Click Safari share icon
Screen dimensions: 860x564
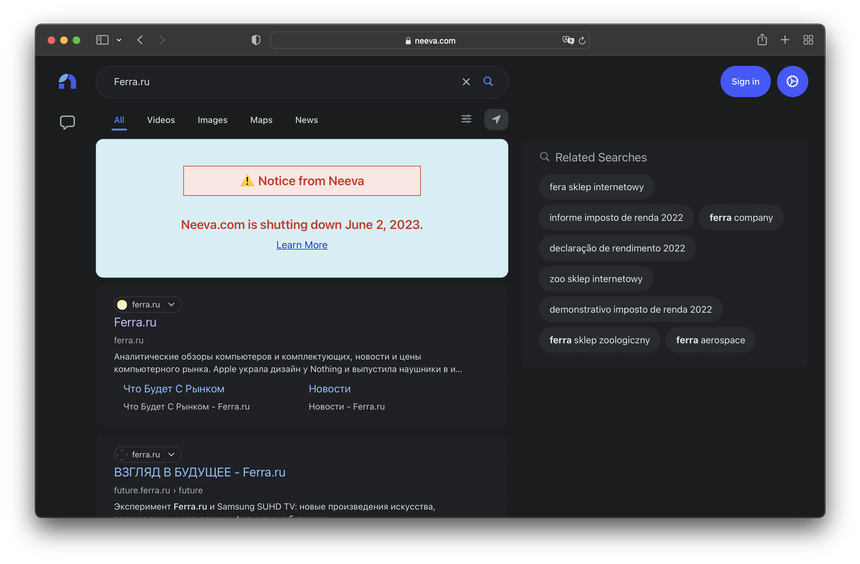pyautogui.click(x=762, y=40)
